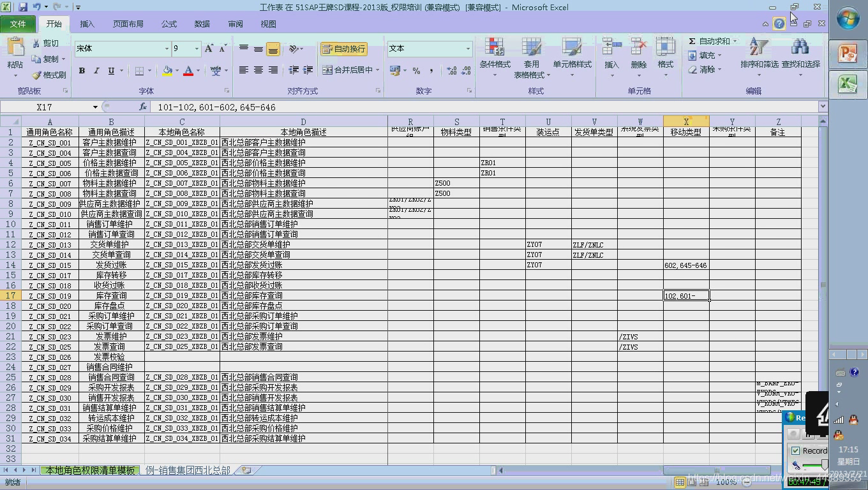This screenshot has height=490, width=868.
Task: Align text right
Action: click(273, 70)
